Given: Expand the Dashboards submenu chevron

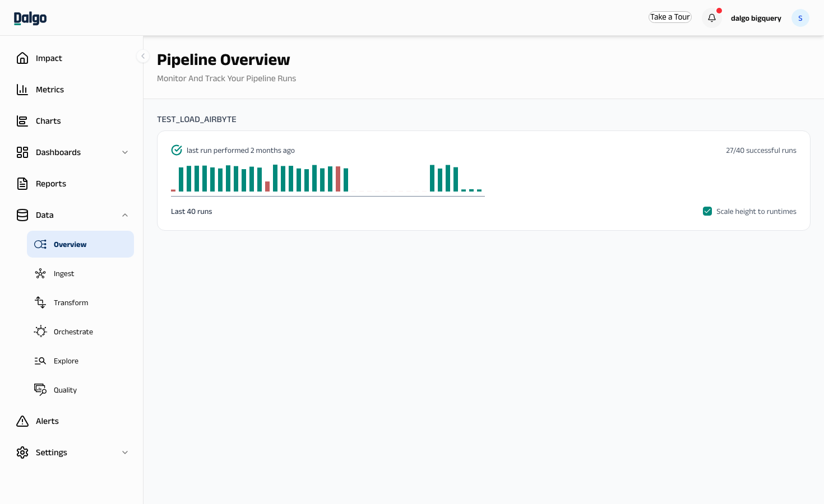Looking at the screenshot, I should pyautogui.click(x=125, y=152).
